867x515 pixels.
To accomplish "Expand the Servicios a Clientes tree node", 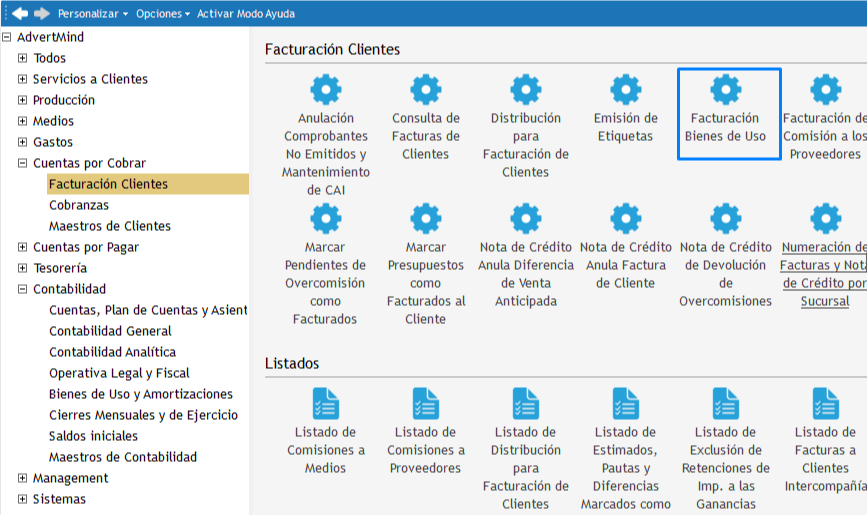I will 23,79.
